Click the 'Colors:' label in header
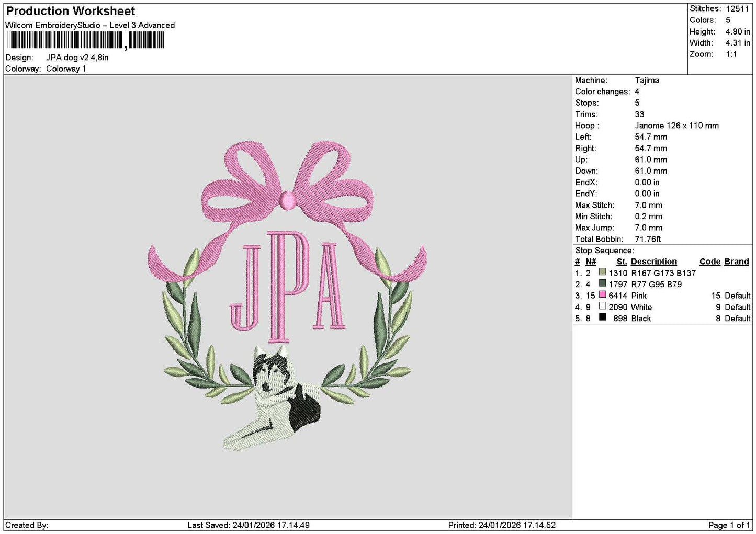Screen dimensions: 756x534 pyautogui.click(x=703, y=20)
